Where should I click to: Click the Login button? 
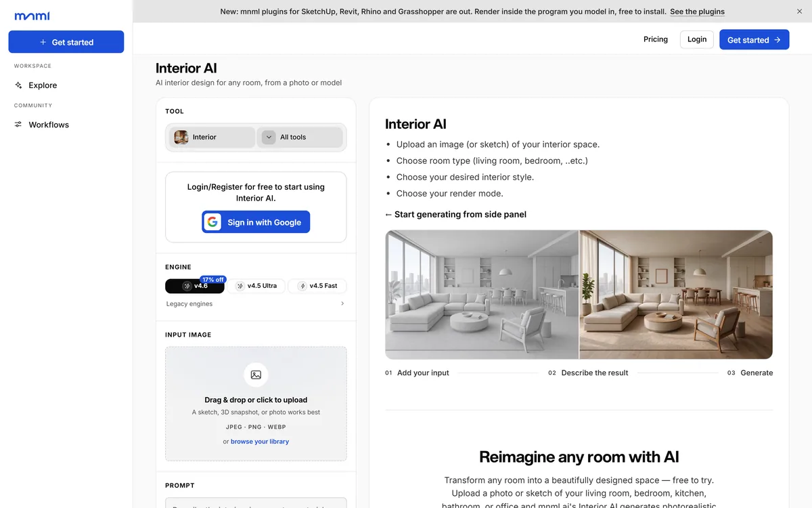click(x=697, y=39)
